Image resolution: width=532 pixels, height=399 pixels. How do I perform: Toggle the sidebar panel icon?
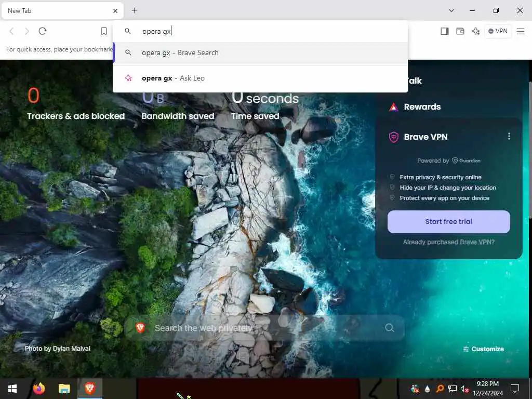tap(445, 31)
